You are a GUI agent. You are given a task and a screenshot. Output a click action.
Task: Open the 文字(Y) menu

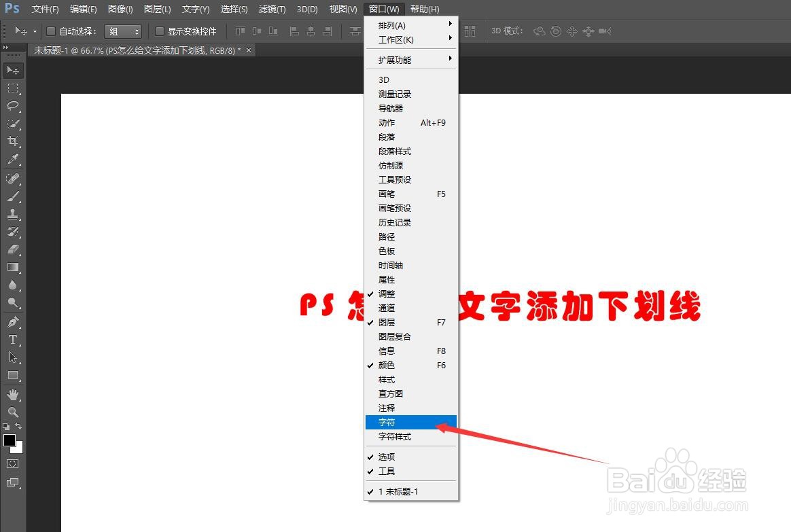[195, 9]
